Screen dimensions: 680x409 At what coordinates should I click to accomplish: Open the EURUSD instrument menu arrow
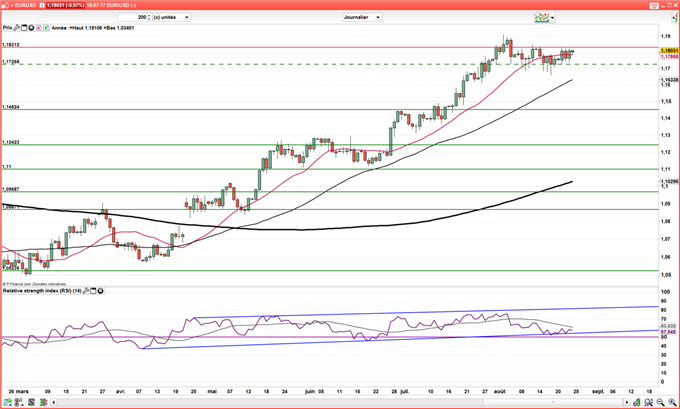coord(12,5)
